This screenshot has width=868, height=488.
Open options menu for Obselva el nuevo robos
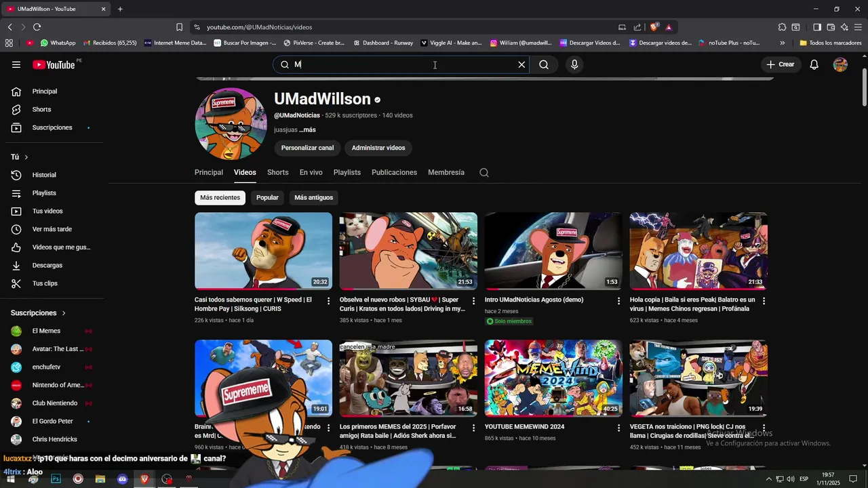tap(473, 301)
